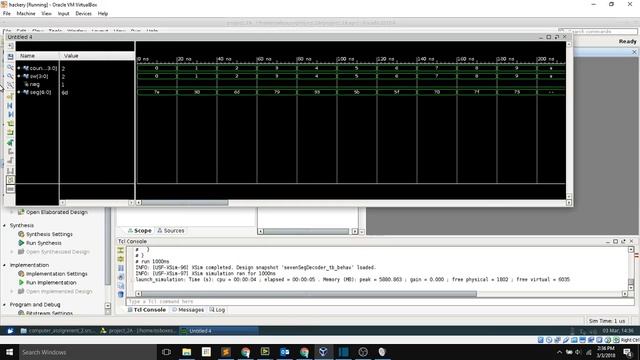Open the VirtualBox Help menu

[102, 13]
